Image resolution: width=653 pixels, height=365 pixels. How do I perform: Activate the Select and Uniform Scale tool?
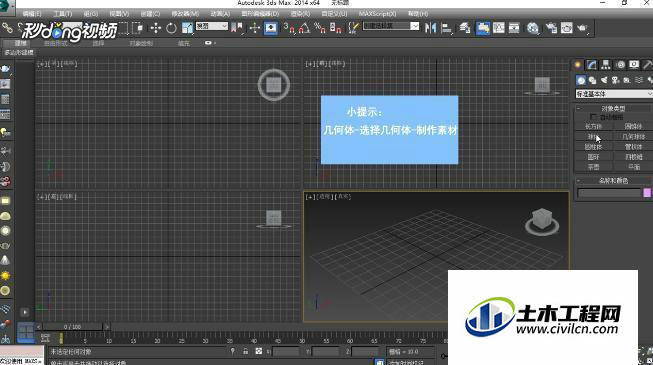pos(187,28)
